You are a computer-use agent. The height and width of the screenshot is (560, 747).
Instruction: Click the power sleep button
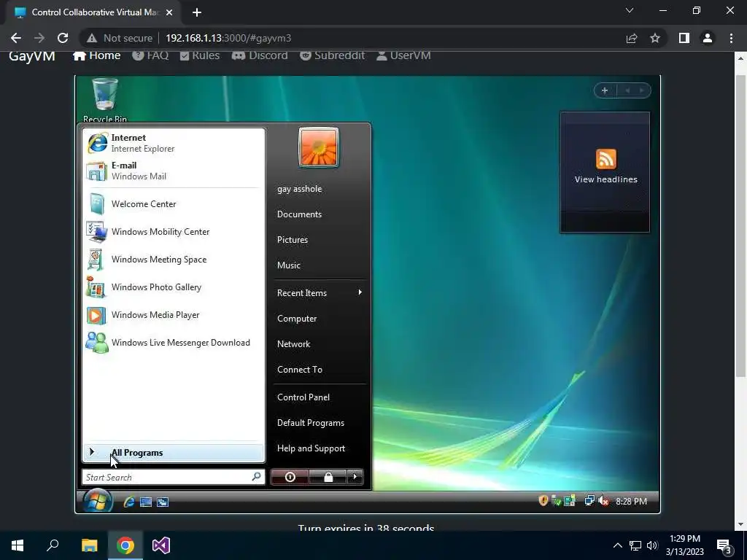290,477
